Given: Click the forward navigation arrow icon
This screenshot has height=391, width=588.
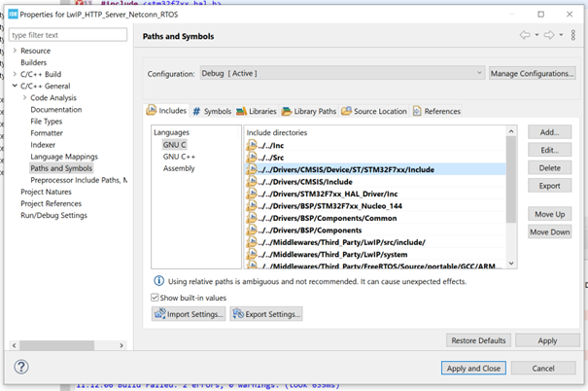Looking at the screenshot, I should pyautogui.click(x=549, y=35).
